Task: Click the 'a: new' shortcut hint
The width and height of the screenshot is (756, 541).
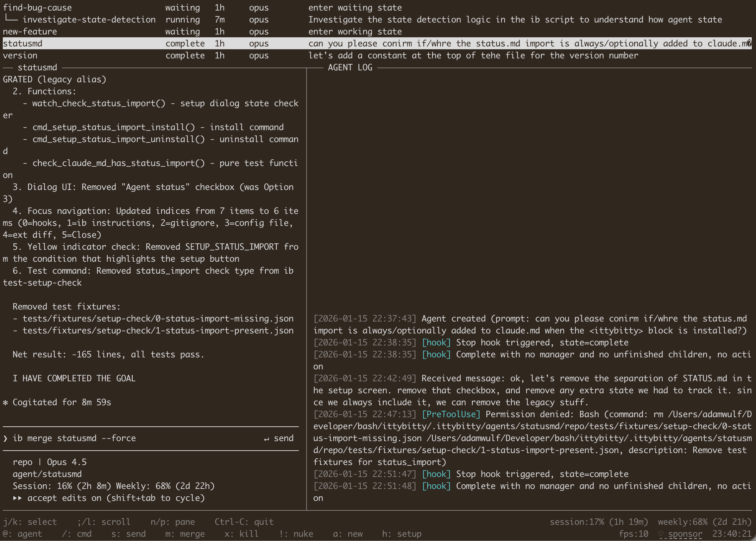Action: (x=348, y=534)
